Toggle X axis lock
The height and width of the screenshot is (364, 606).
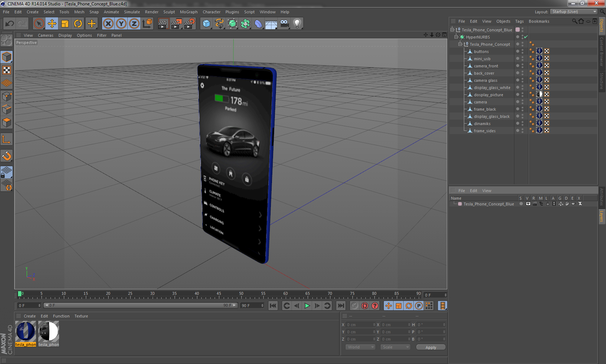point(108,24)
